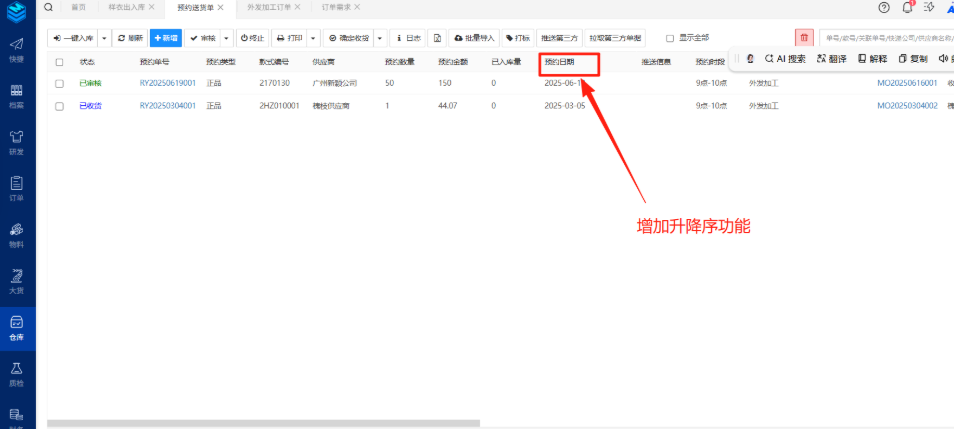Open the 物料 module in sidebar
The height and width of the screenshot is (429, 954).
pos(17,234)
